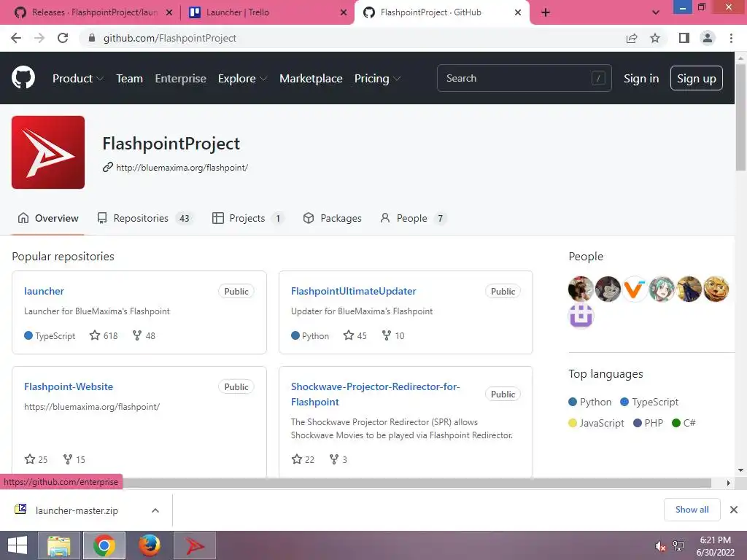Screen dimensions: 747x560
Task: Click the first member avatar under People
Action: [x=581, y=289]
